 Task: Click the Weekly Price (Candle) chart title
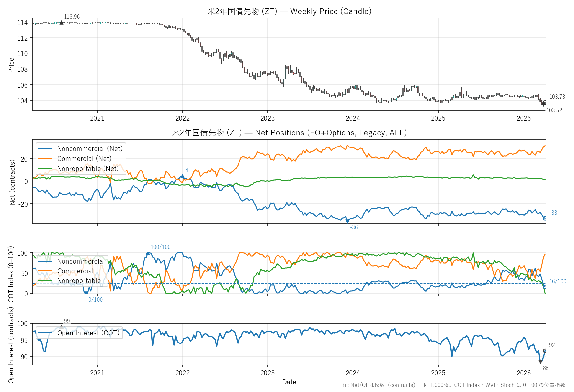289,11
